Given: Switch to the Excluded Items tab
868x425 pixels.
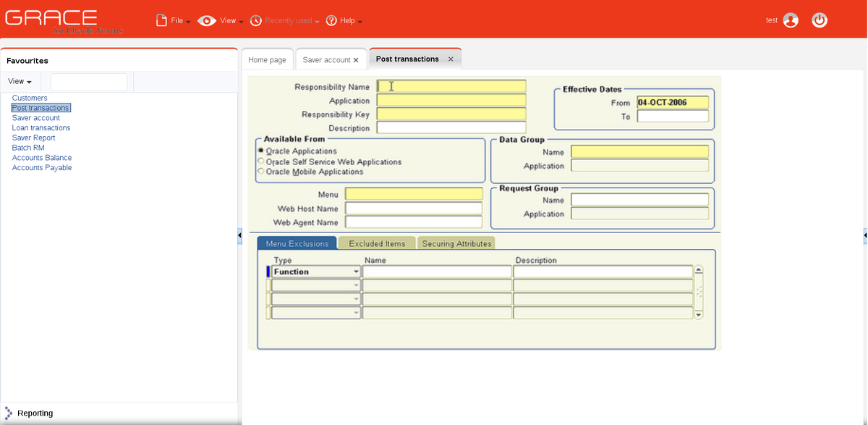Looking at the screenshot, I should [376, 243].
